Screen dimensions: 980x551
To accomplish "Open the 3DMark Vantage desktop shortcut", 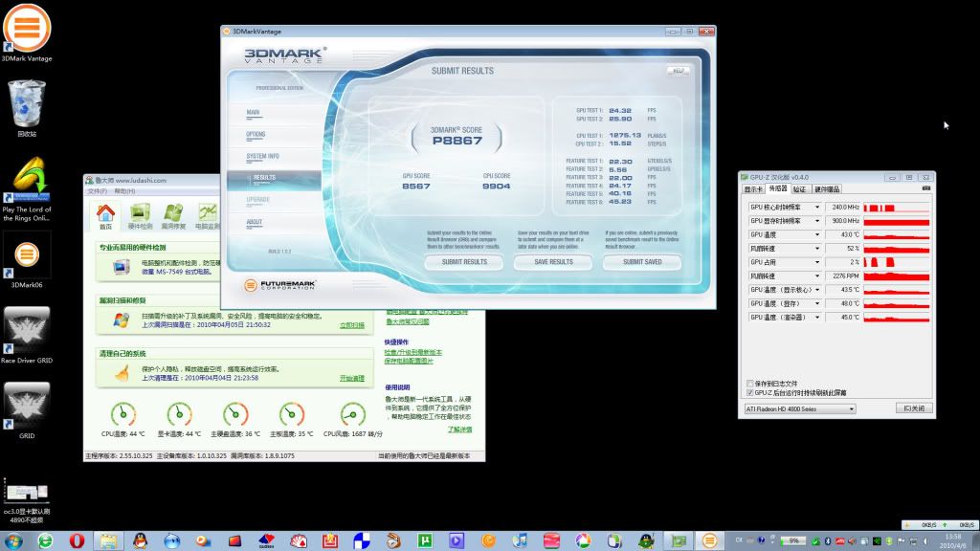I will point(27,29).
